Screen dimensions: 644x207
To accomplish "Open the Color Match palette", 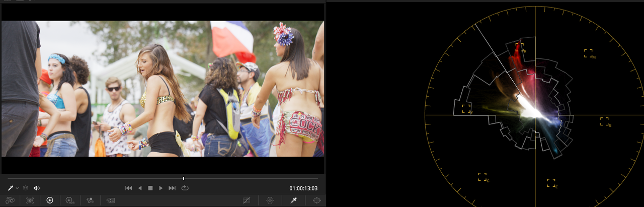I will [x=30, y=200].
